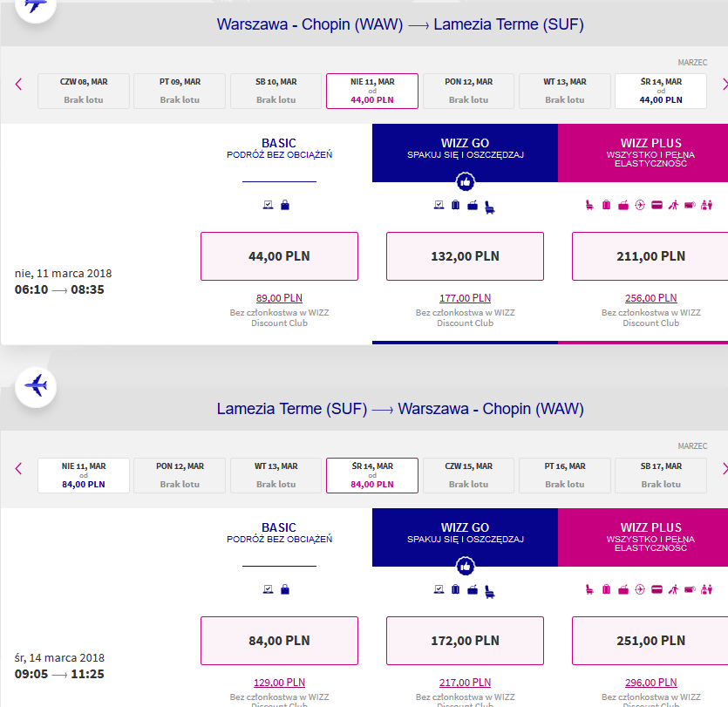Screen dimensions: 728x707
Task: Click the suitcase icon under return WIZZ GO
Action: pos(455,589)
